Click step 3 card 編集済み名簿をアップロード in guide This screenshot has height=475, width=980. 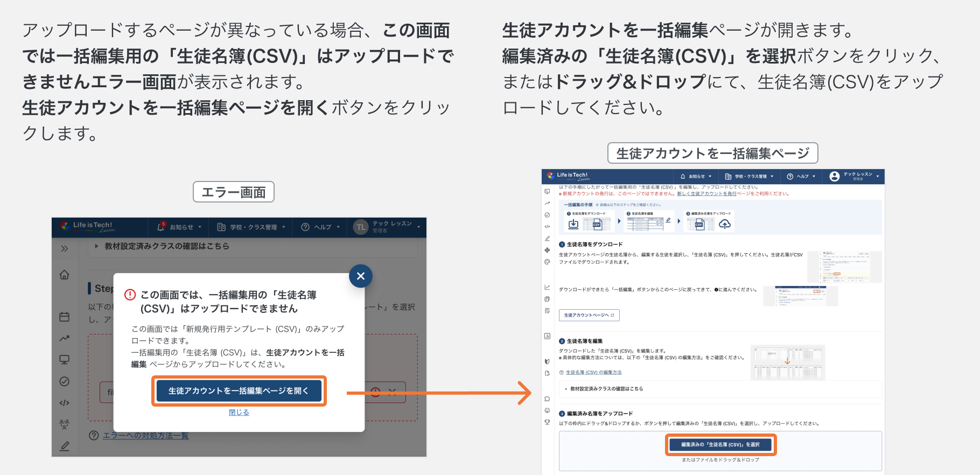[709, 221]
